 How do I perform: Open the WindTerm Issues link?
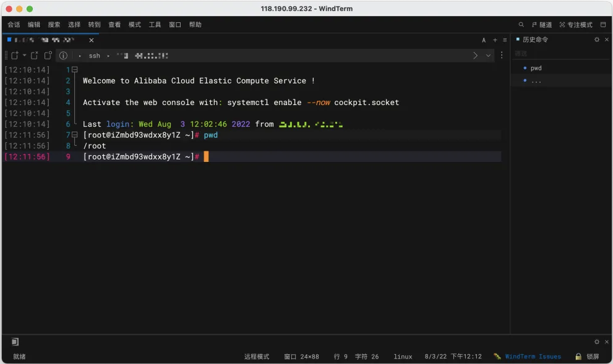coord(533,357)
